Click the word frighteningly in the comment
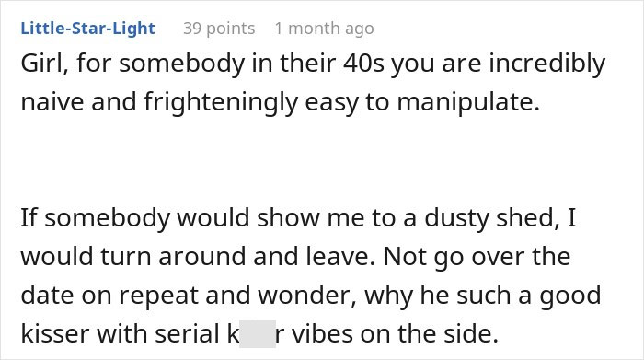The width and height of the screenshot is (644, 360). tap(221, 102)
